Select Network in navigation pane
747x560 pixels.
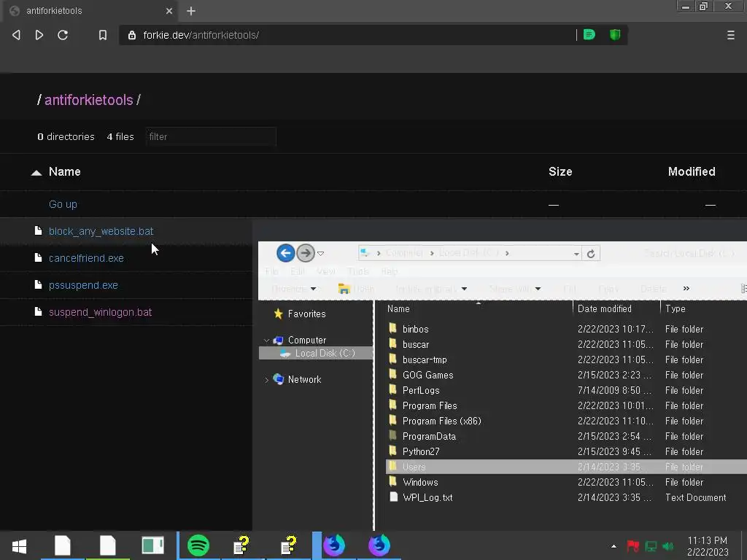coord(304,379)
